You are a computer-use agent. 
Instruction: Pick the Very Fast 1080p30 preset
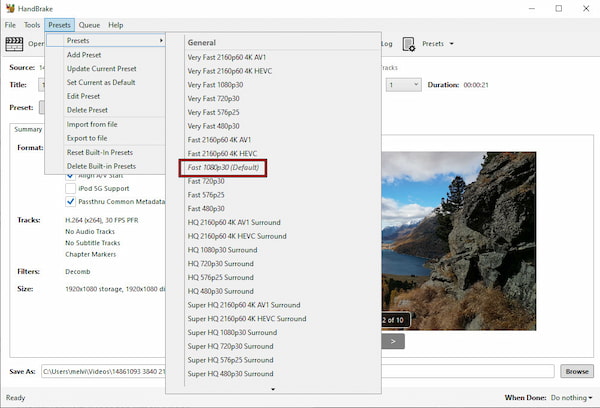point(215,85)
